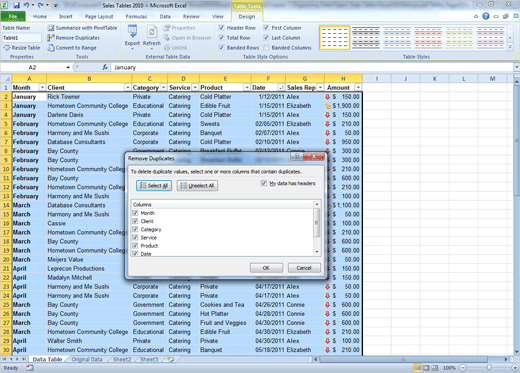The width and height of the screenshot is (520, 373).
Task: Select the red table style swatch
Action: (428, 38)
